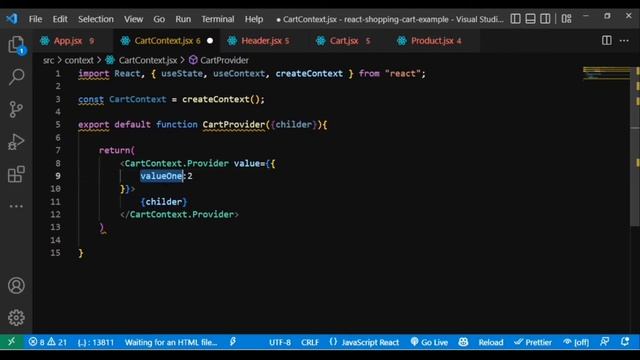Screen dimensions: 640x360
Task: Open the Terminal menu
Action: point(218,19)
